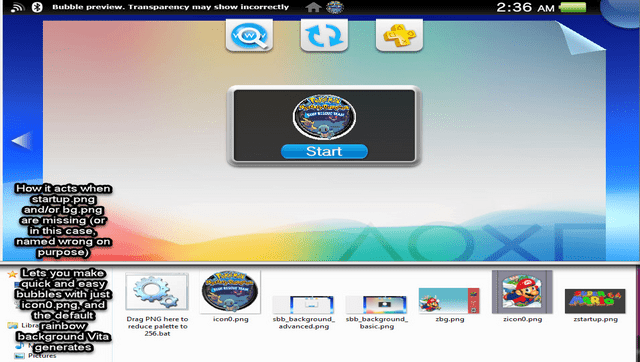Tap the home icon in status bar

313,7
